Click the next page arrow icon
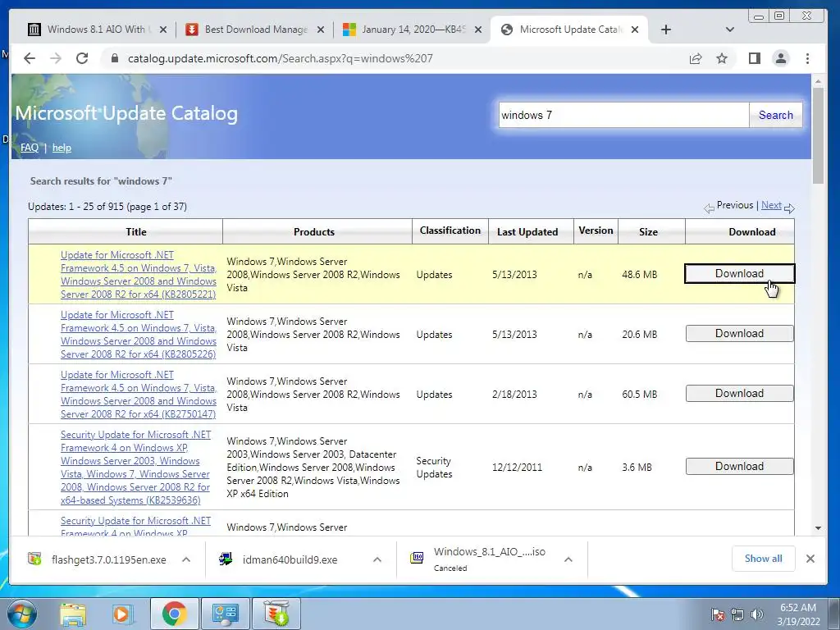Image resolution: width=840 pixels, height=630 pixels. pos(789,208)
